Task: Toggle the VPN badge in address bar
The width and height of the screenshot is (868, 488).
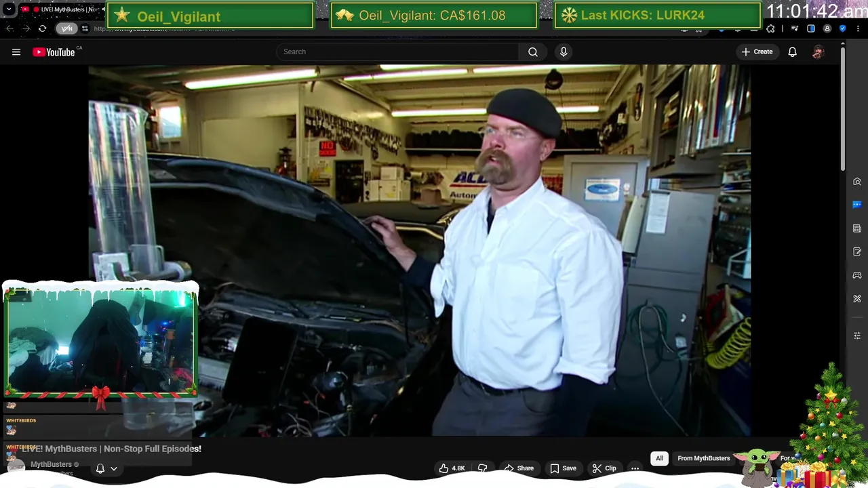Action: point(66,28)
